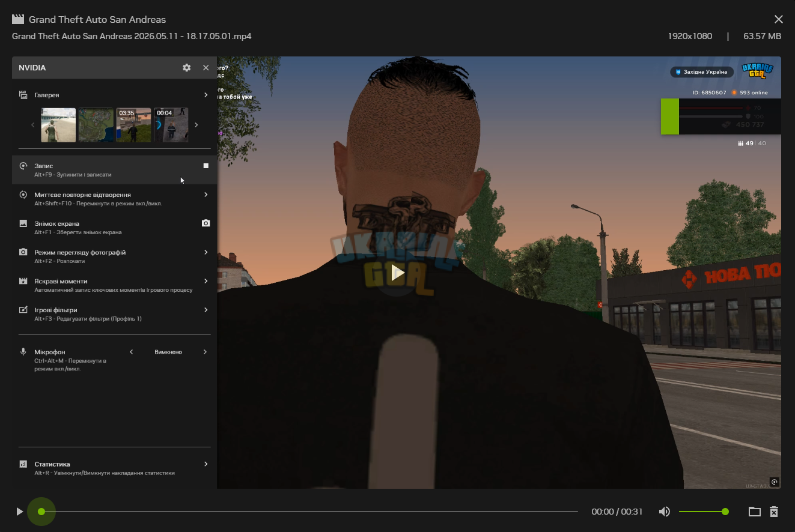
Task: Close the video viewer window
Action: [x=779, y=20]
